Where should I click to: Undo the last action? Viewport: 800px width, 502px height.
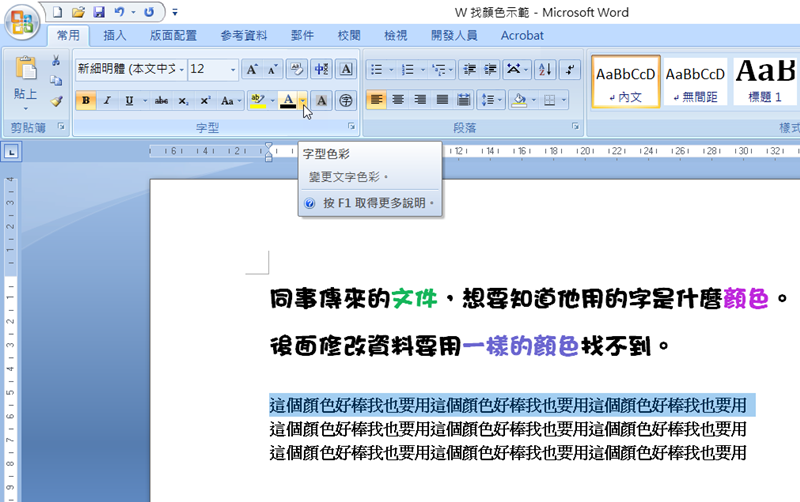pos(119,12)
